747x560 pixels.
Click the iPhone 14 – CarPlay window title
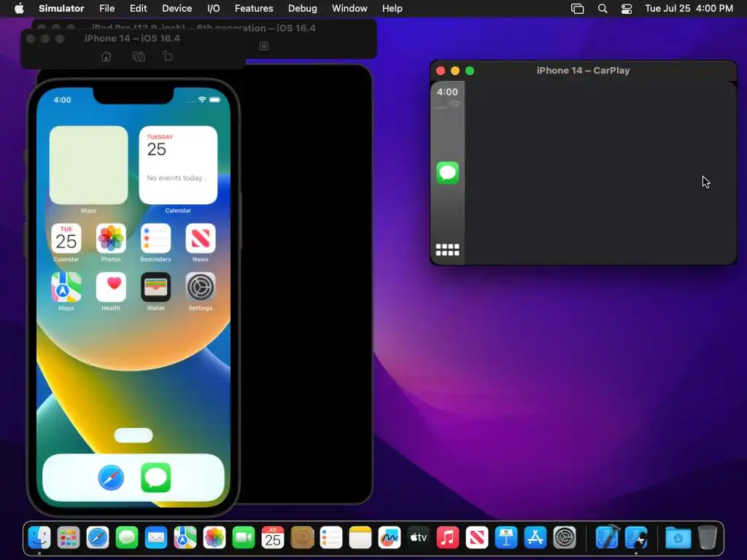(583, 71)
